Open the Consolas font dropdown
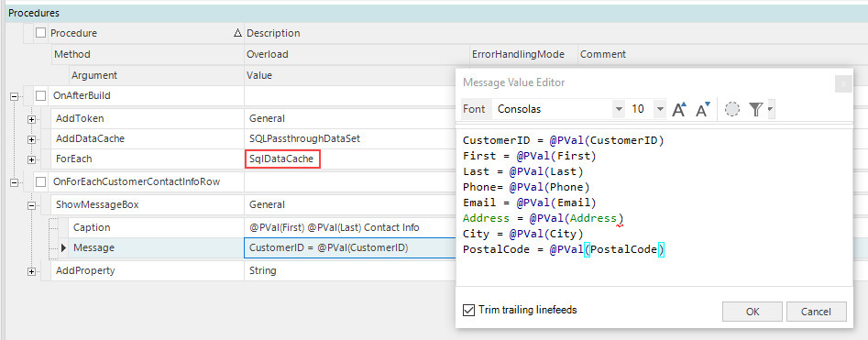The width and height of the screenshot is (868, 340). (619, 109)
